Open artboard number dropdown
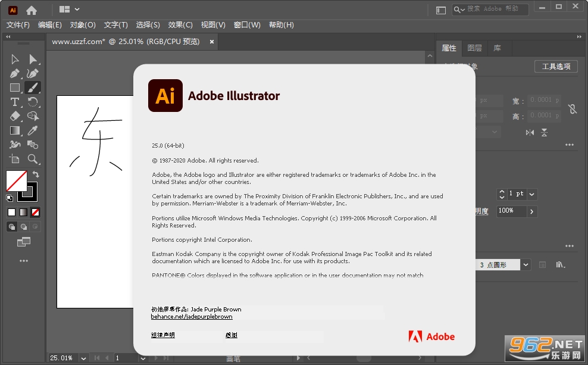This screenshot has width=588, height=365. pyautogui.click(x=143, y=358)
